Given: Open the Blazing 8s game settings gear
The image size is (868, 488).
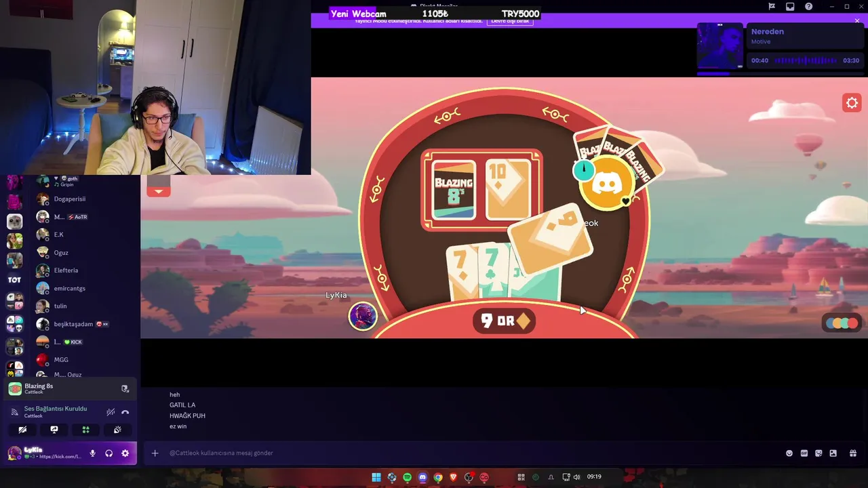Looking at the screenshot, I should coord(852,103).
